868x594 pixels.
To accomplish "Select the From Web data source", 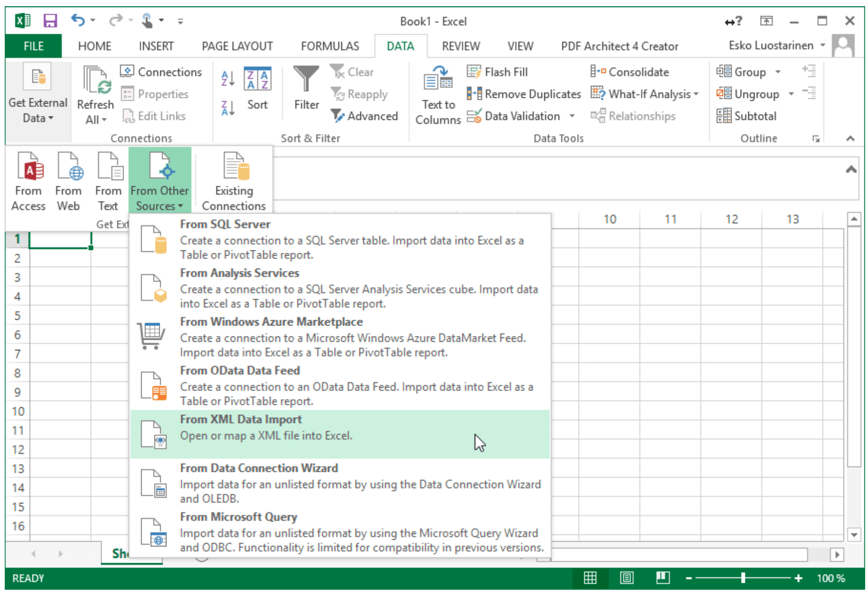I will point(68,181).
